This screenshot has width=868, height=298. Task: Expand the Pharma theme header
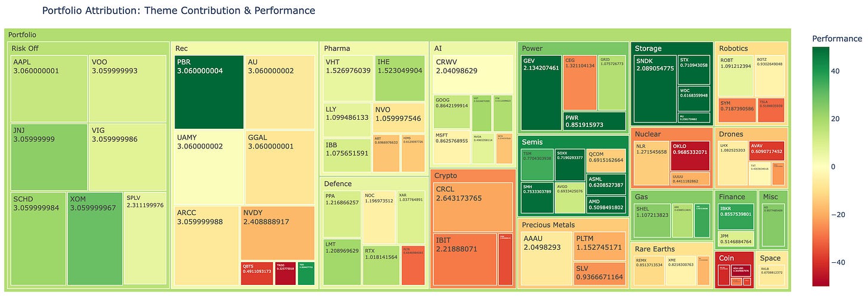tap(374, 48)
